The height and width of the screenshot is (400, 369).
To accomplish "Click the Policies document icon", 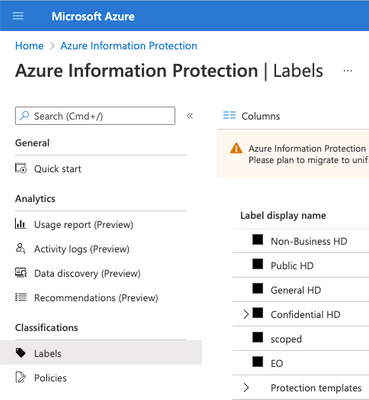I will tap(21, 377).
